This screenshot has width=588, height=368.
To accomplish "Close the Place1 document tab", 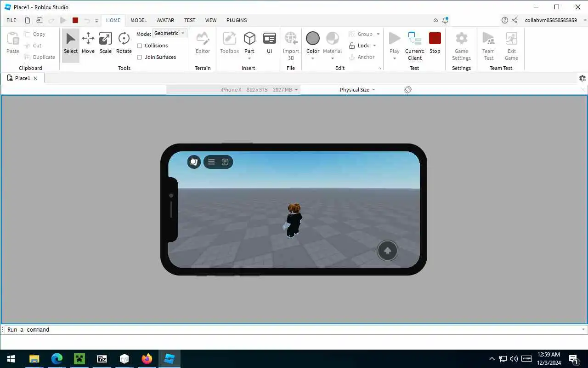I will tap(35, 78).
